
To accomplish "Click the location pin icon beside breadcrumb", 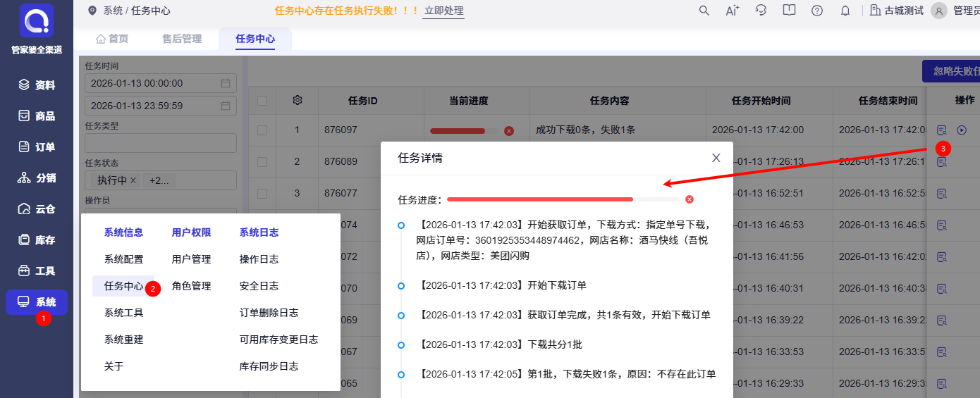I will 92,11.
